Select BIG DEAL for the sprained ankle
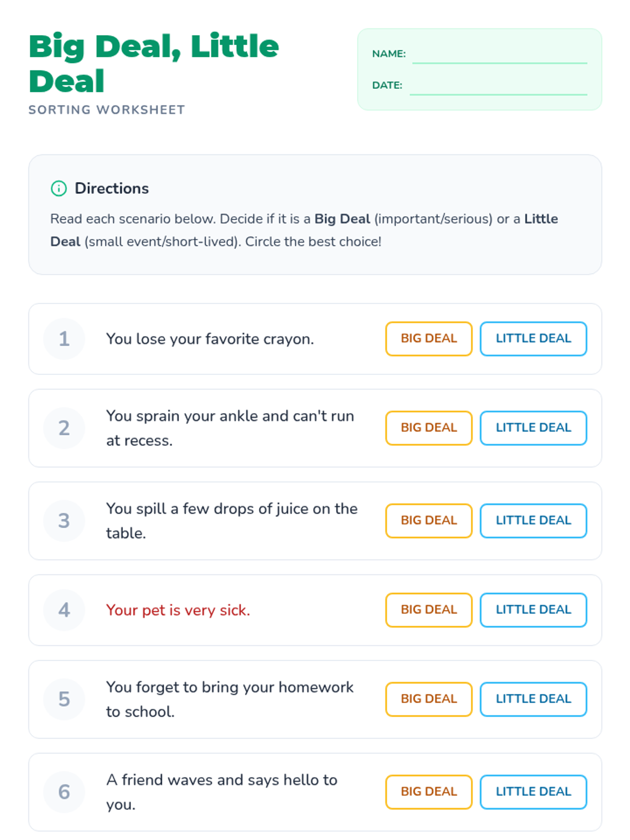630x840 pixels. [428, 428]
